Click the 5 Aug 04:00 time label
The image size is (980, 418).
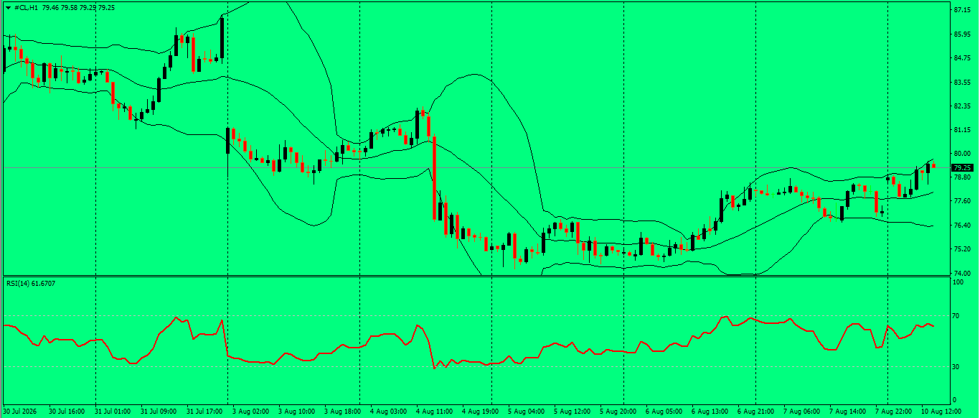(x=527, y=412)
